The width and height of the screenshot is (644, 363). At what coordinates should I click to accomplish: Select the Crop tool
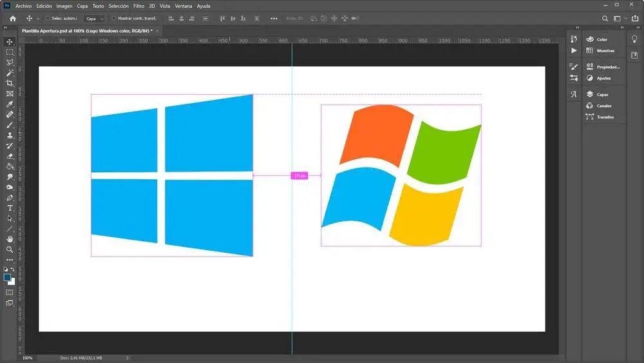coord(10,83)
